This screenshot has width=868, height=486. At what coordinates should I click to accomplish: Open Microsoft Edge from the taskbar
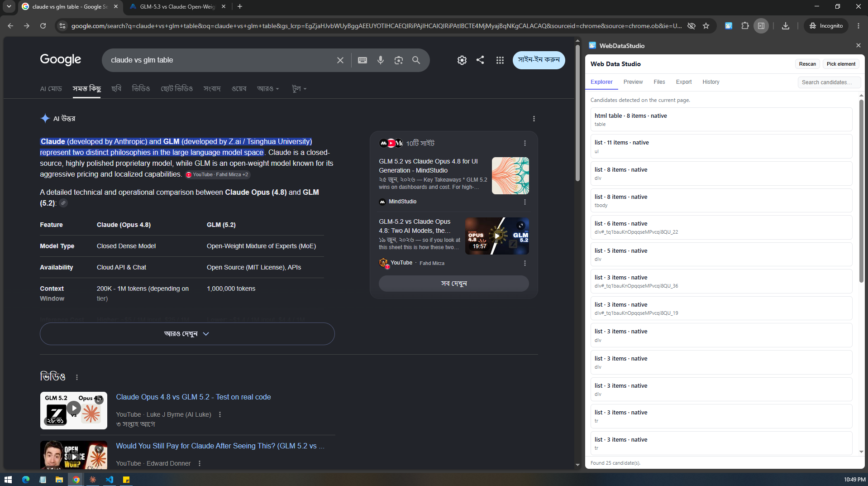(26, 479)
